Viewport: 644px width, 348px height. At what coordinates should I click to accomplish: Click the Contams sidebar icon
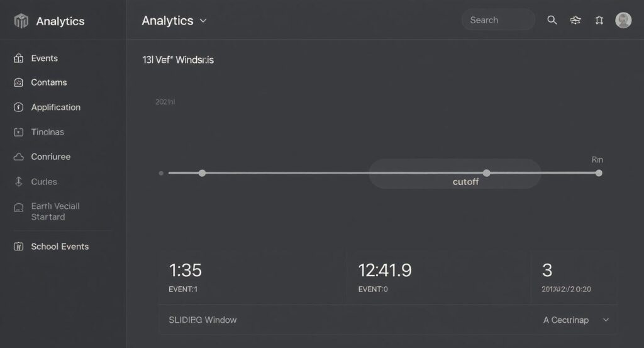pos(18,82)
